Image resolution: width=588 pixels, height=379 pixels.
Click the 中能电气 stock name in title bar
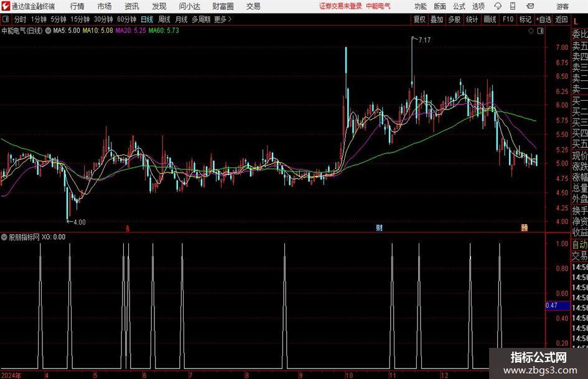378,6
